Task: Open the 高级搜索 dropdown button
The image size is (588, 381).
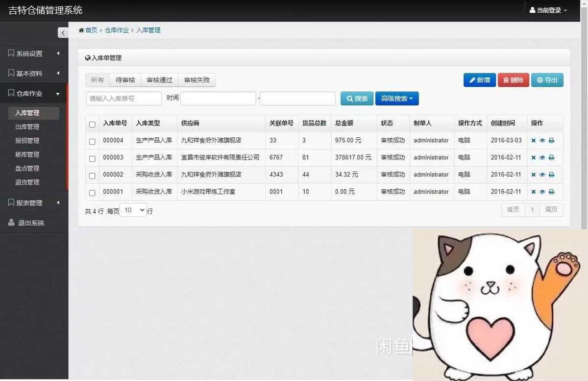Action: click(397, 99)
